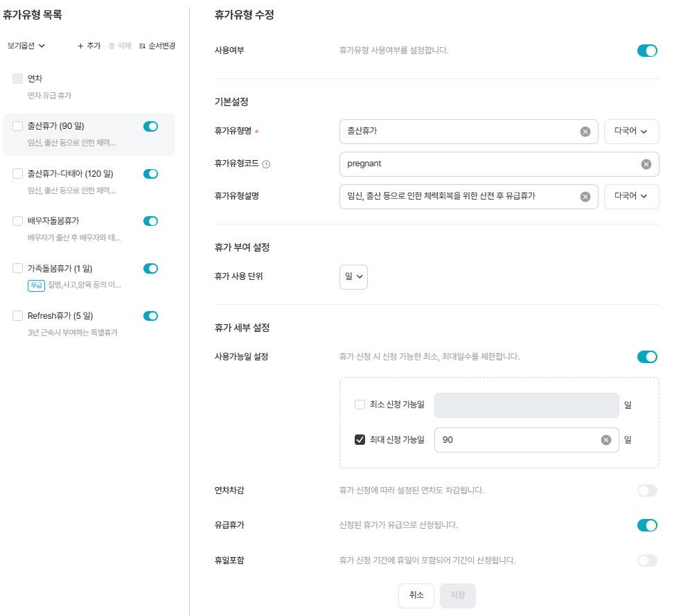
Task: Enable the 연차차감 toggle
Action: tap(646, 491)
